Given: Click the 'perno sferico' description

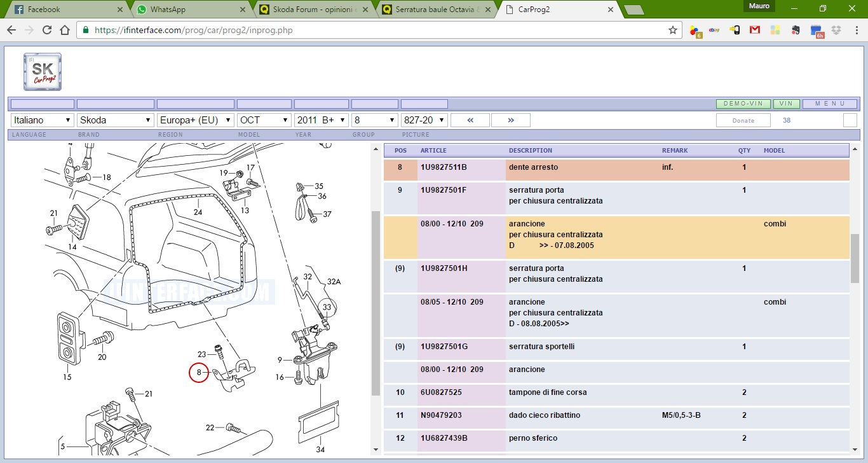Looking at the screenshot, I should click(533, 438).
